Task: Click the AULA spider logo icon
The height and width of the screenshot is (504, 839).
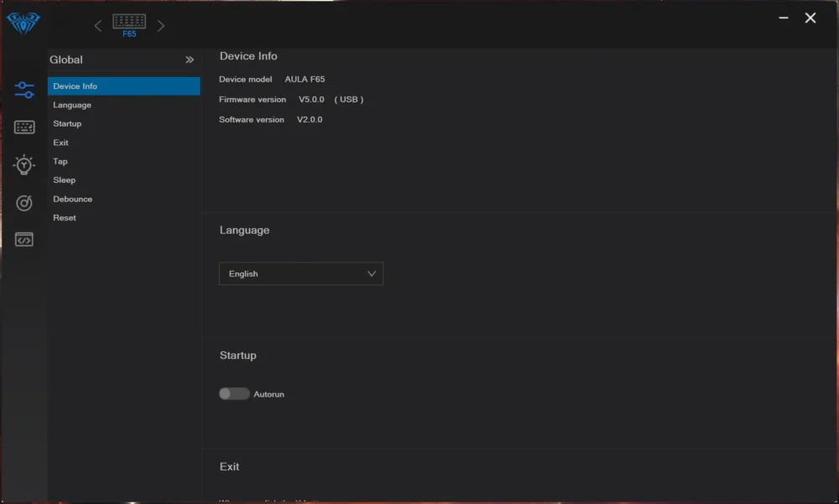Action: coord(23,23)
